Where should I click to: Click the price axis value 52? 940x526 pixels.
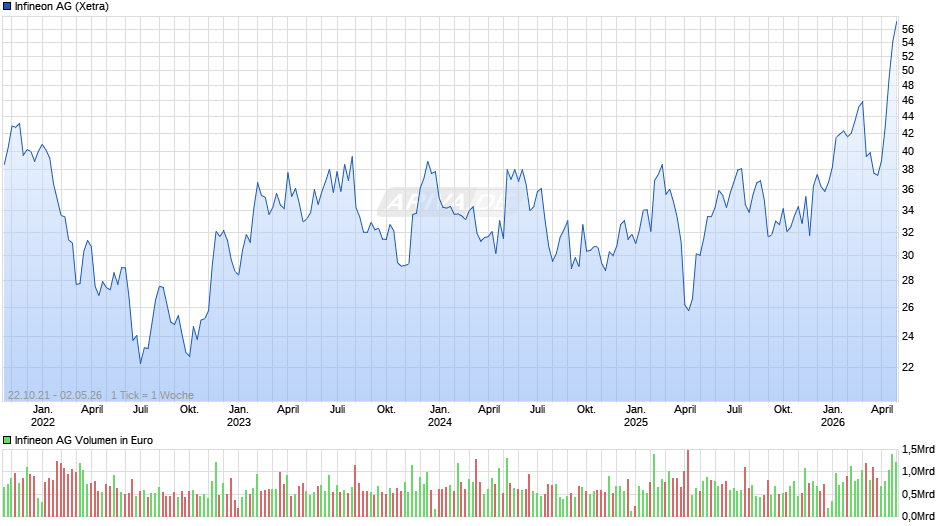click(x=908, y=56)
